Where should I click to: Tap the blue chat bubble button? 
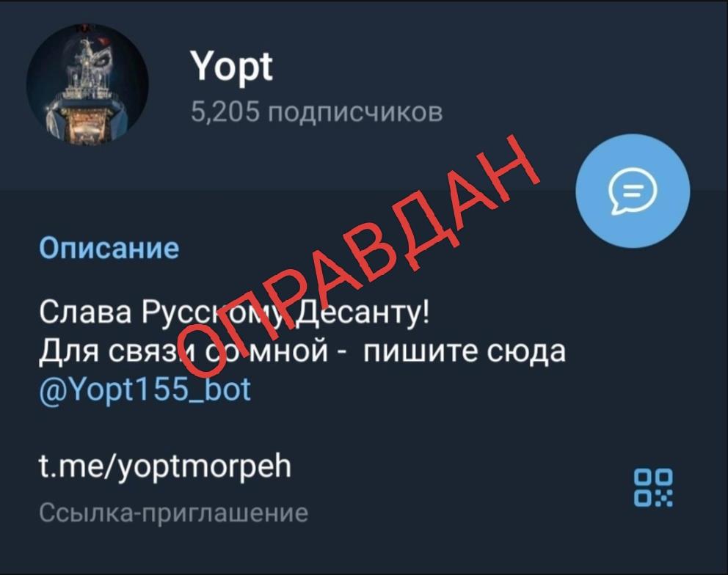click(x=633, y=191)
